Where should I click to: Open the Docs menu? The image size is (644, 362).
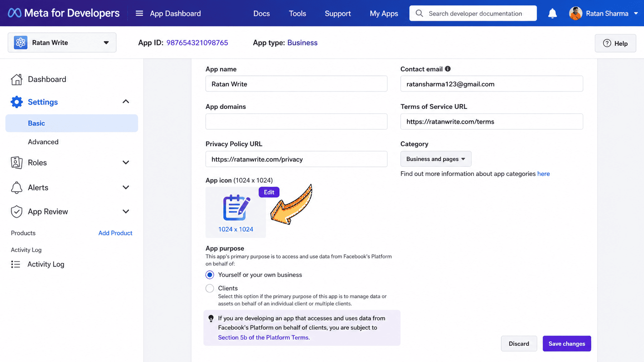click(x=262, y=13)
